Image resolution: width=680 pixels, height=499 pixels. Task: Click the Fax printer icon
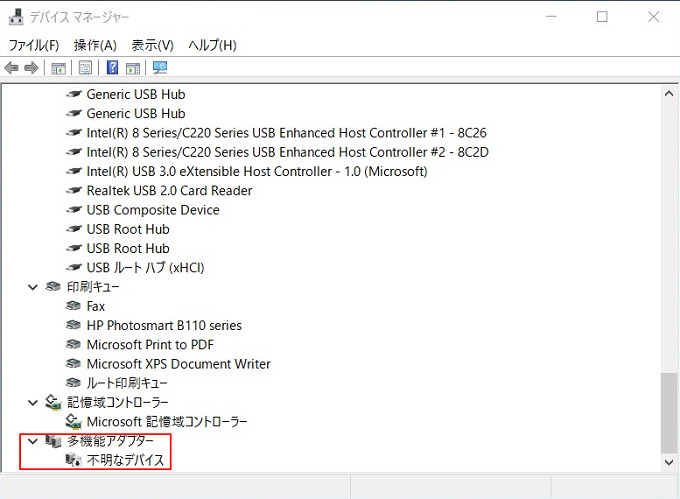(73, 306)
